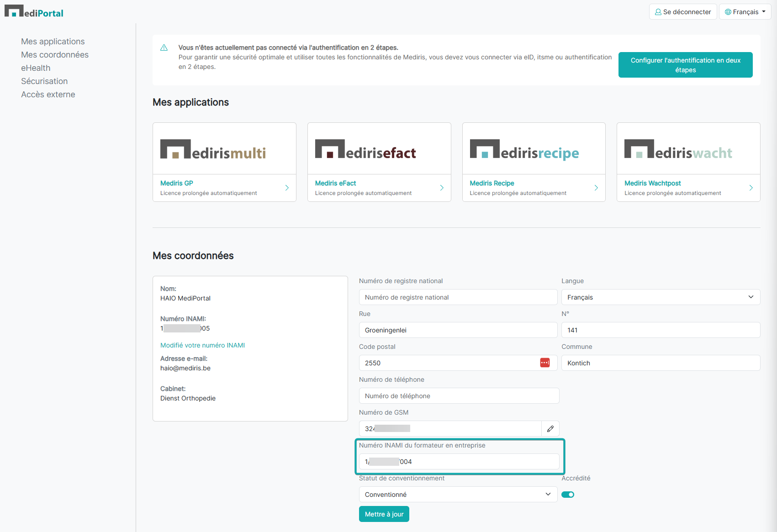Click the HAIO MediPortal name text
The image size is (777, 532).
tap(185, 298)
